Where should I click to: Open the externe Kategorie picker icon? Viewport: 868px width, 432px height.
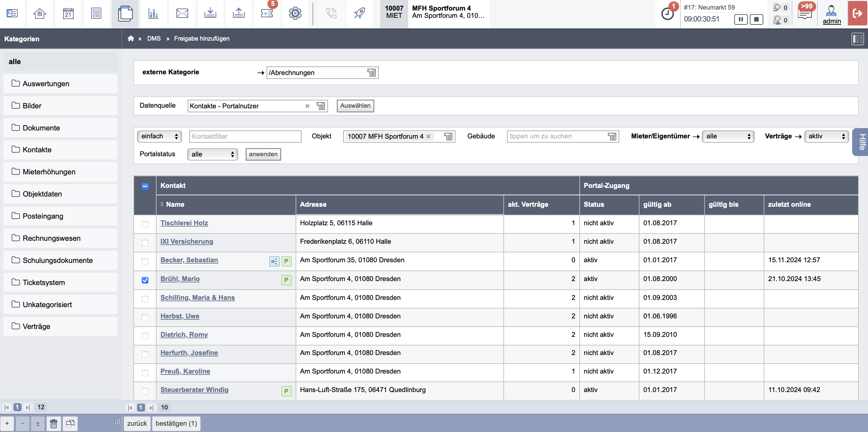point(371,72)
